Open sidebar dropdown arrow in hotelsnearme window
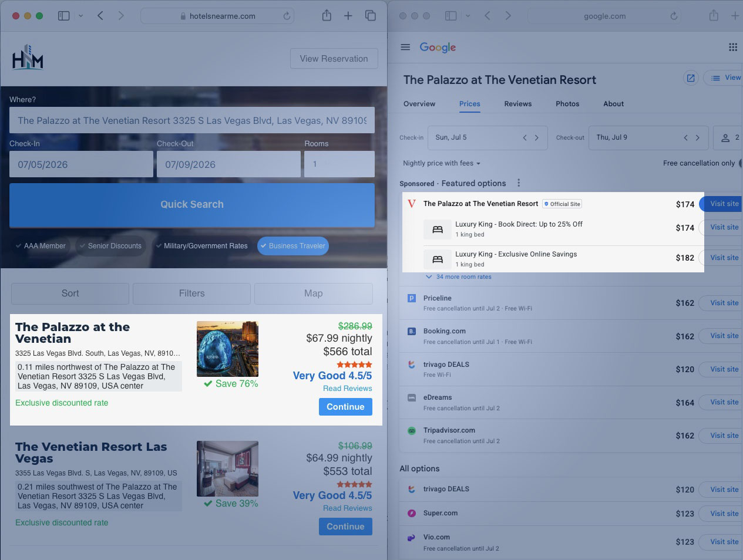This screenshot has width=743, height=560. click(81, 16)
